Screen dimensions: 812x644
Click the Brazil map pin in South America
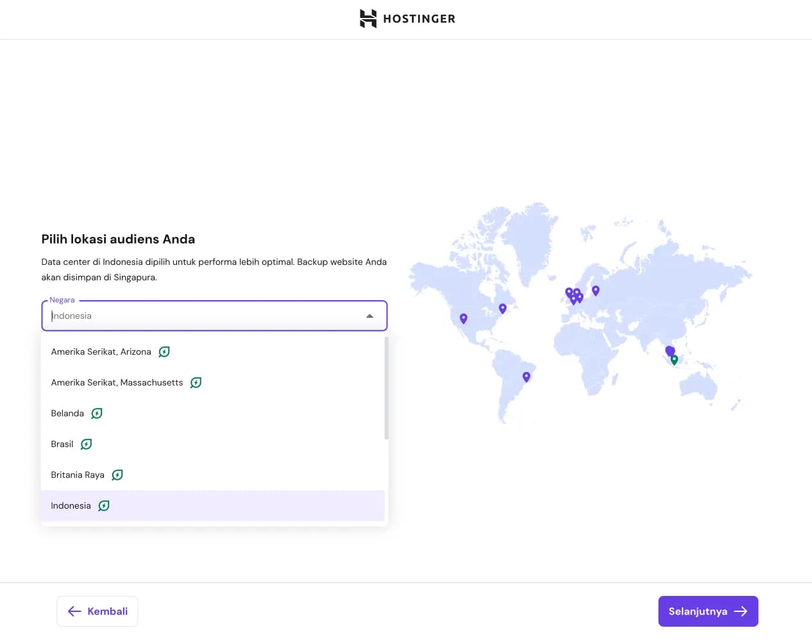(x=527, y=377)
